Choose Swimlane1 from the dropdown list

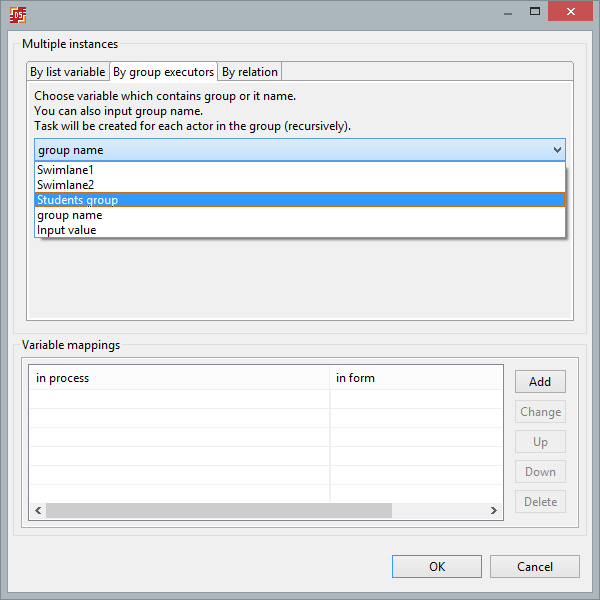(x=65, y=170)
